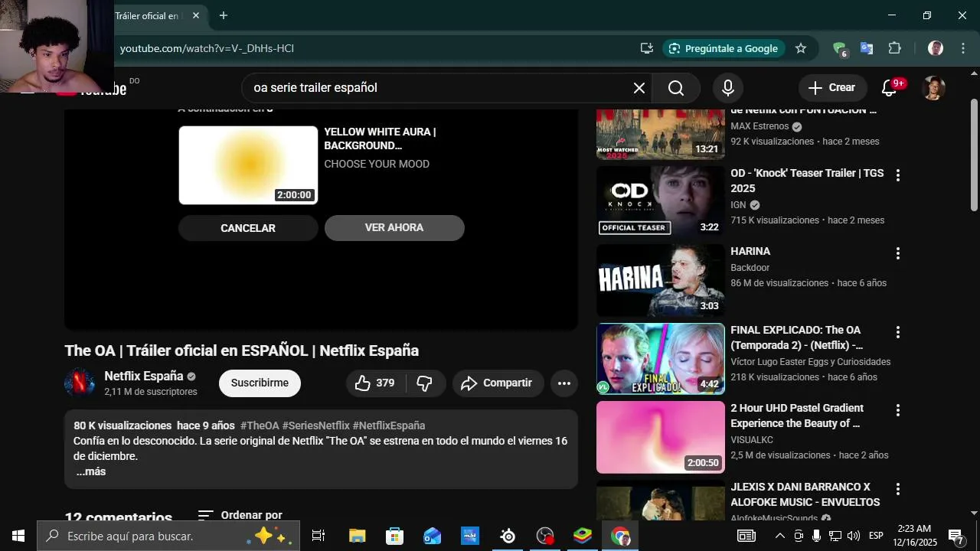This screenshot has height=551, width=980.
Task: Open Windows notification center
Action: coord(955,536)
